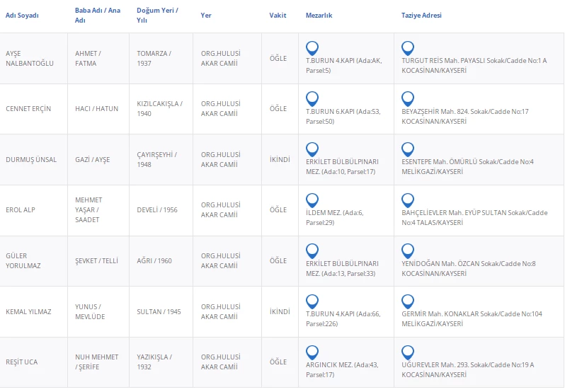Click the Mezarlık column header
Viewport: 565px width, 392px height.
coord(319,16)
